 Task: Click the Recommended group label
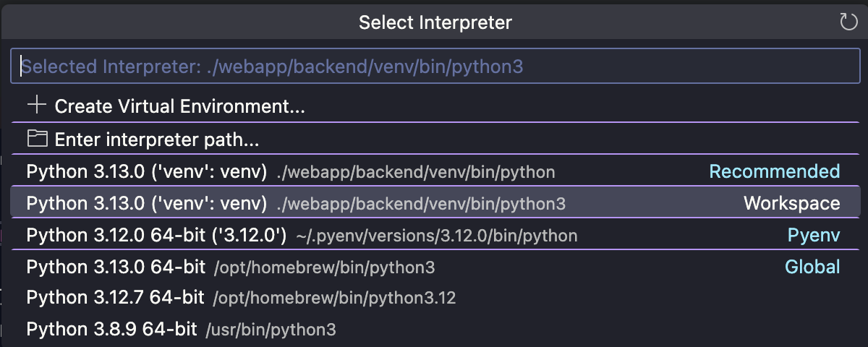(774, 172)
